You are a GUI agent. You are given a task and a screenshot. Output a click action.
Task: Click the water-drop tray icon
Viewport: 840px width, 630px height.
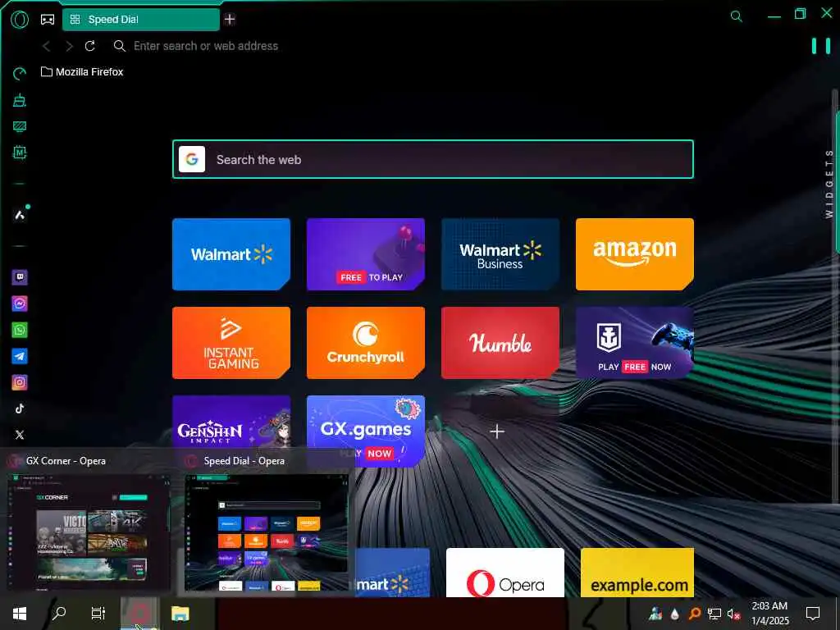pos(675,614)
